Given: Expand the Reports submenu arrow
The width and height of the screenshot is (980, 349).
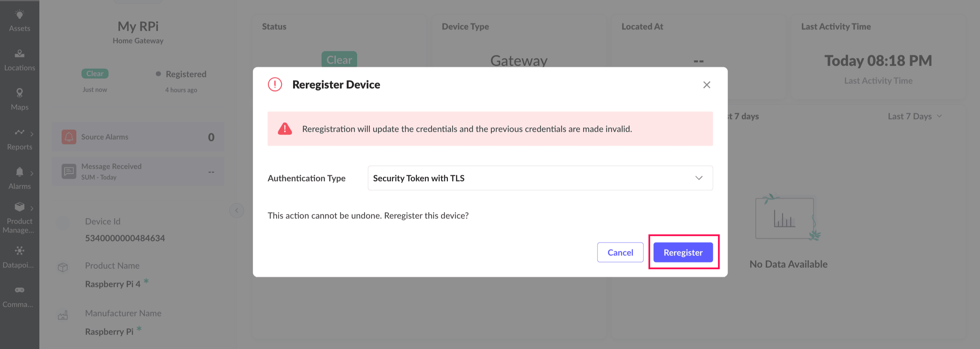Looking at the screenshot, I should pos(32,134).
